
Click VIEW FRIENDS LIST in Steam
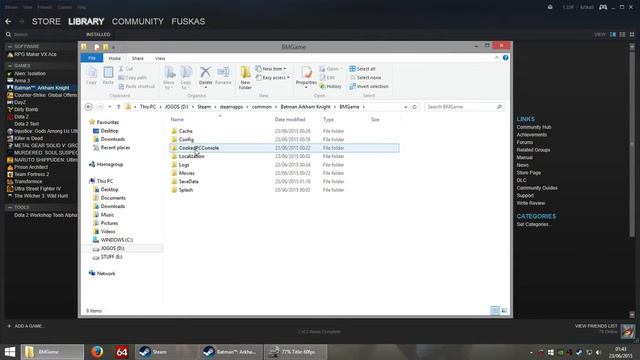(x=596, y=326)
